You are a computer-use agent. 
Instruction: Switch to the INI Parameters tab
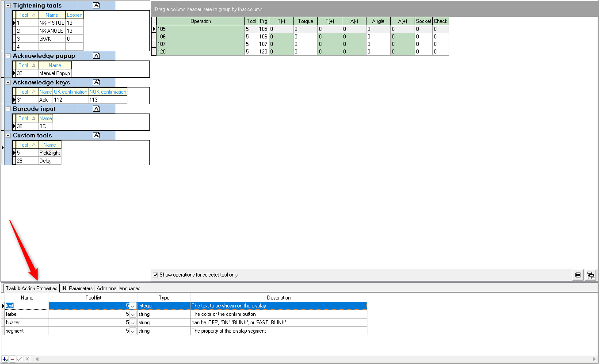click(x=77, y=288)
